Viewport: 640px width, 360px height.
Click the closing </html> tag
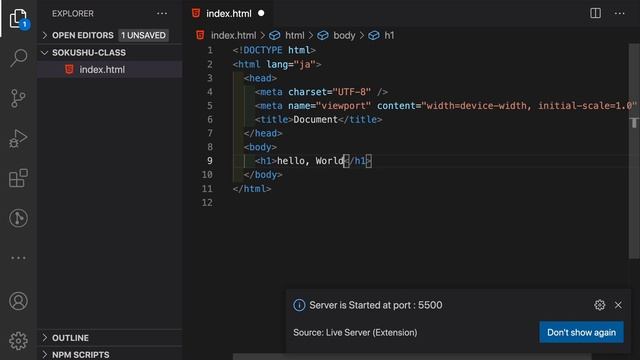point(252,189)
